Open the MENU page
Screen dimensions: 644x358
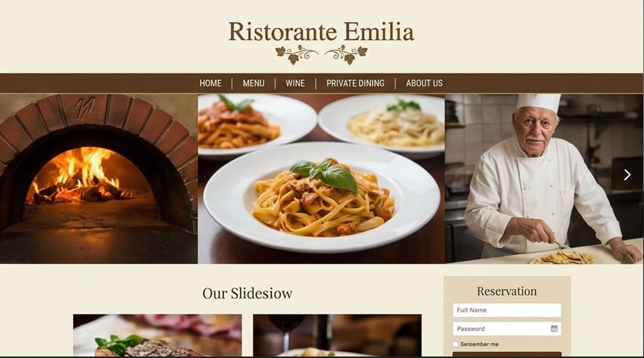(253, 83)
